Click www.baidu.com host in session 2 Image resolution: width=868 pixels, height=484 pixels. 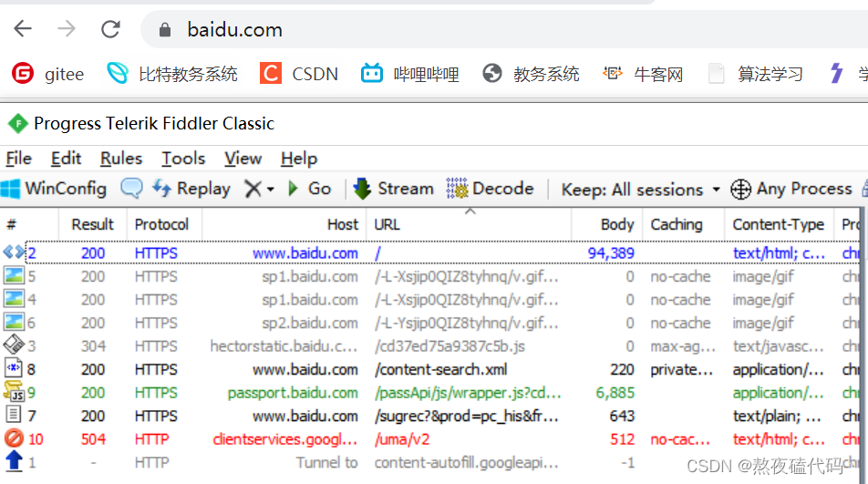coord(305,253)
